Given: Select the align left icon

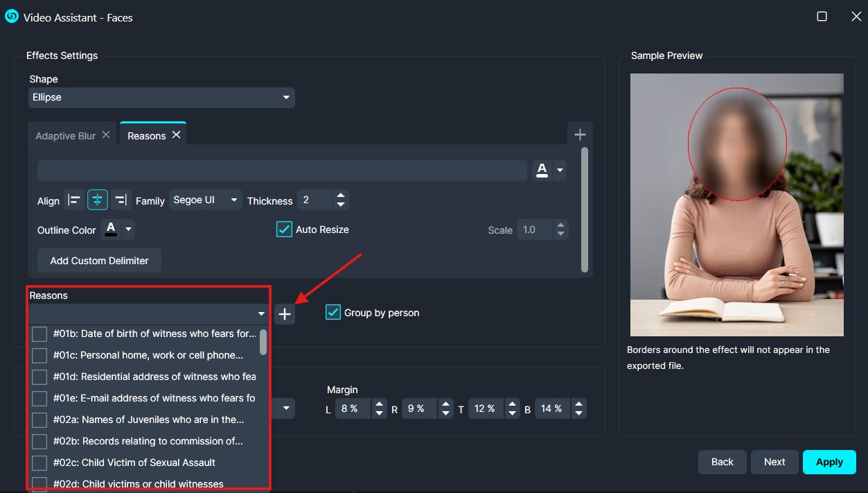Looking at the screenshot, I should click(x=73, y=200).
